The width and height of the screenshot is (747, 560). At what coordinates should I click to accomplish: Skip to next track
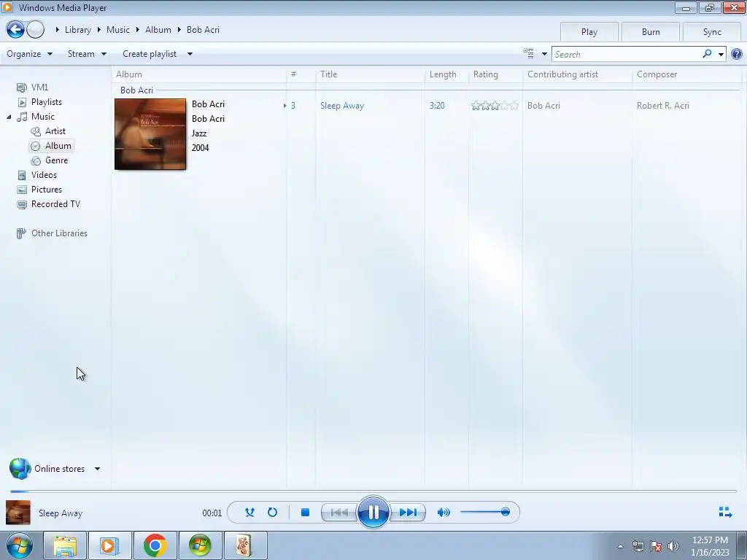[408, 513]
